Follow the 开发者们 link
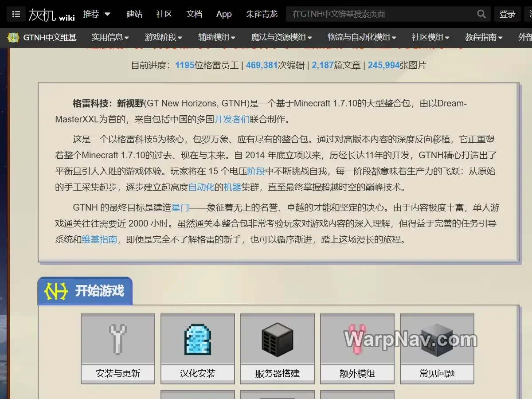This screenshot has width=532, height=399. click(x=232, y=119)
